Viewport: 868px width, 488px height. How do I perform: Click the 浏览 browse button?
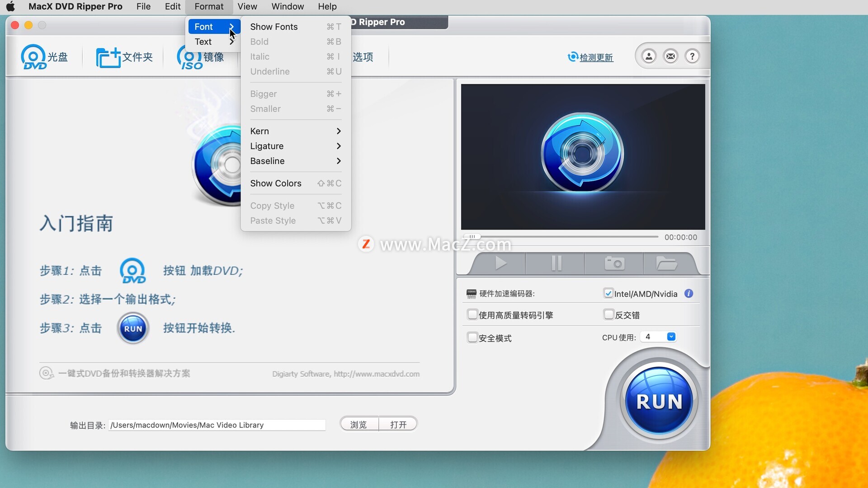(x=359, y=424)
